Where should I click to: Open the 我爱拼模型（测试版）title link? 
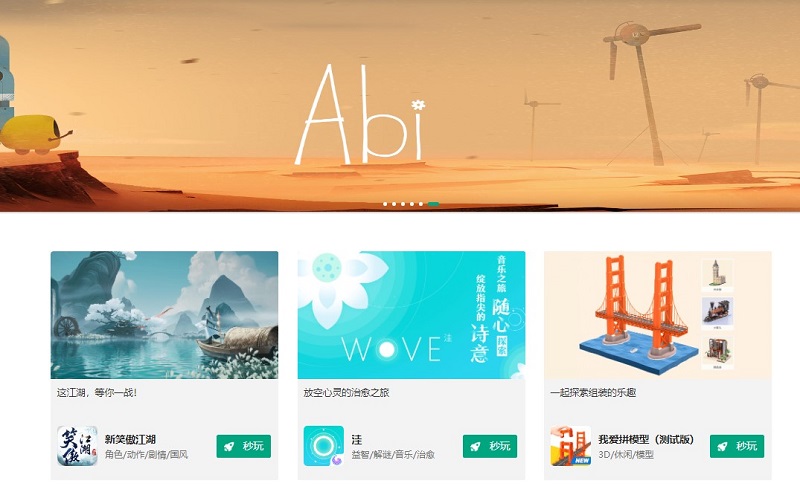[x=646, y=439]
